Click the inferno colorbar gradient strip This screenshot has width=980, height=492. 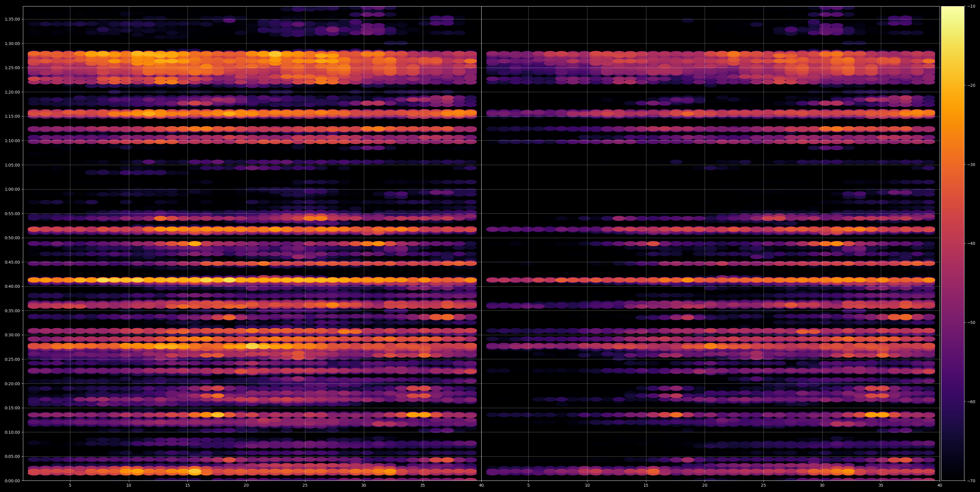(x=953, y=244)
